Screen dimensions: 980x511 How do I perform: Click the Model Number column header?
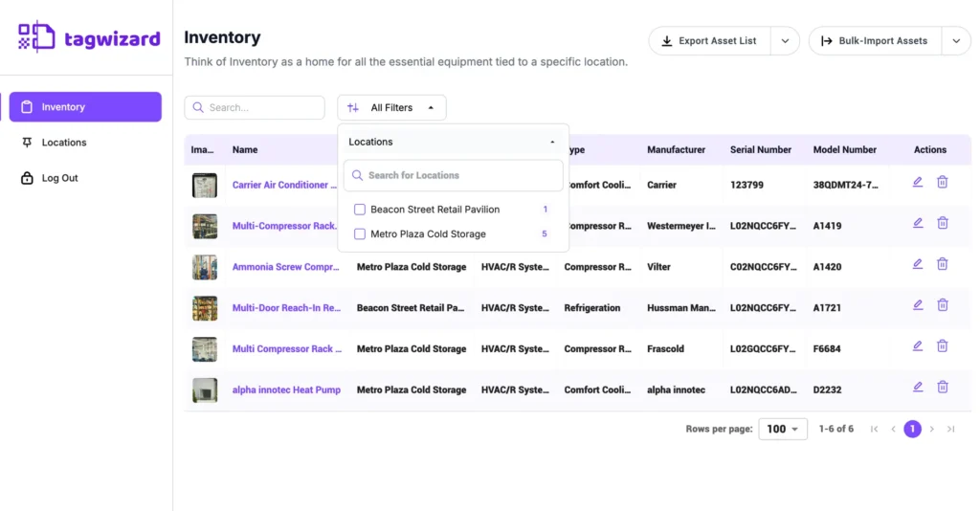(x=844, y=150)
